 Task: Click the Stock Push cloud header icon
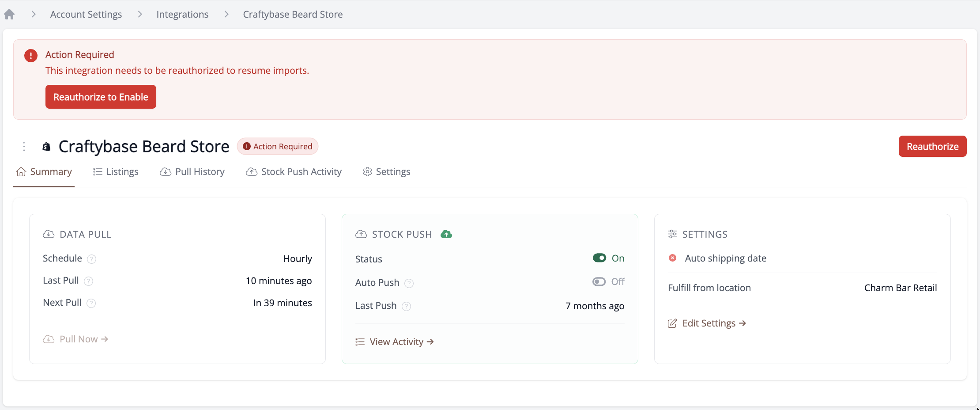coord(361,234)
